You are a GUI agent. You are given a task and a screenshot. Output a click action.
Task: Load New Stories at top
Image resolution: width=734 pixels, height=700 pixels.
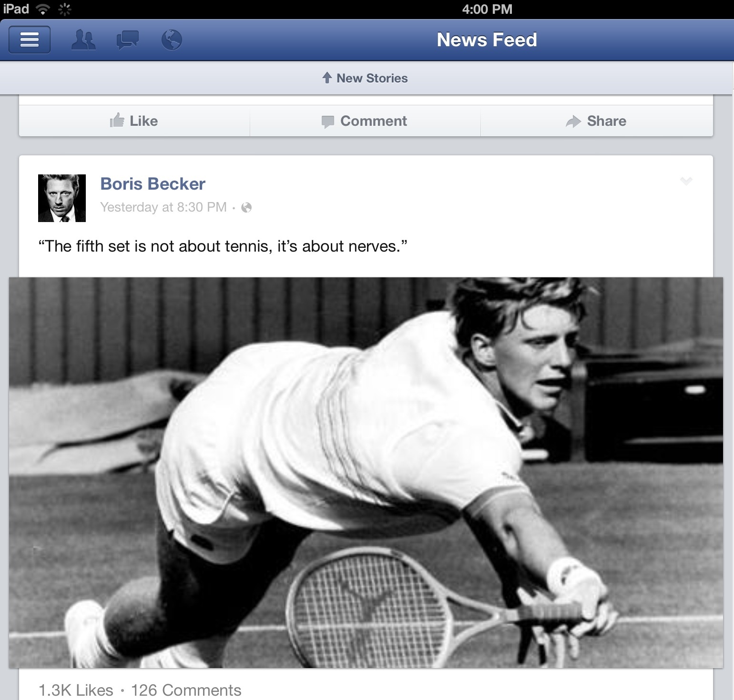pos(366,78)
